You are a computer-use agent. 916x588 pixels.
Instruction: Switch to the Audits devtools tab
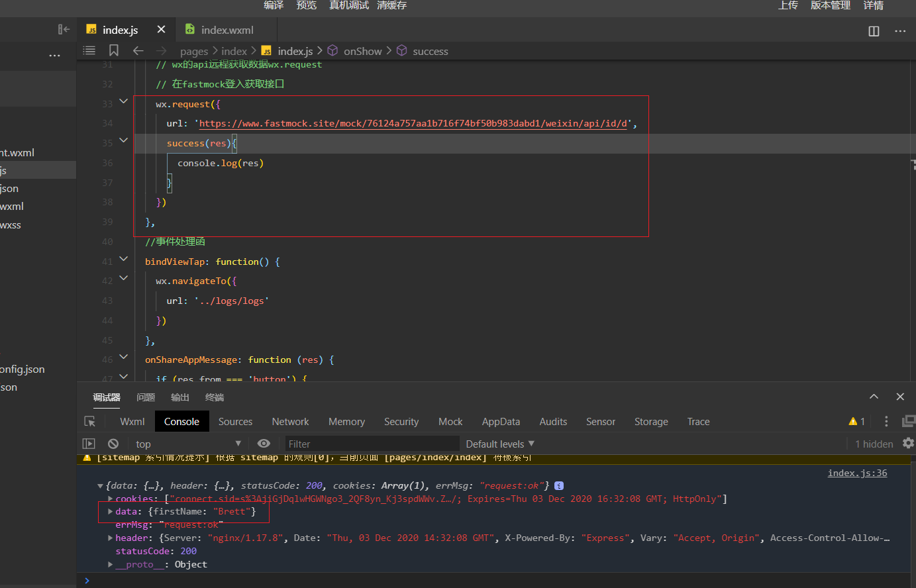(x=553, y=422)
